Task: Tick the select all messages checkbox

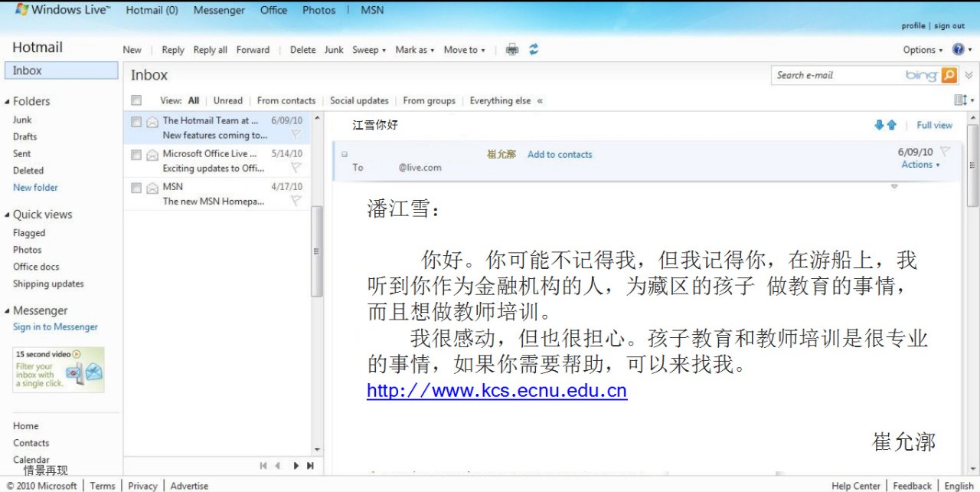Action: coord(136,100)
